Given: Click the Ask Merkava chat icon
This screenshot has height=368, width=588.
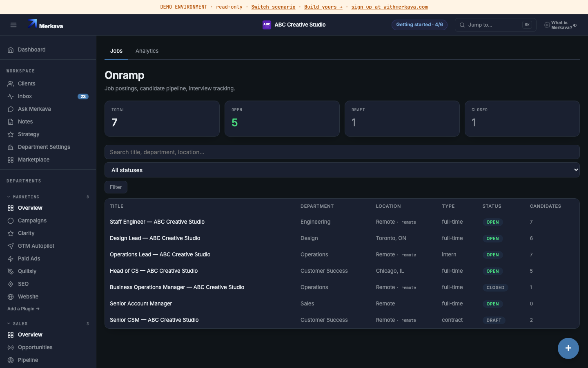Looking at the screenshot, I should (x=11, y=109).
